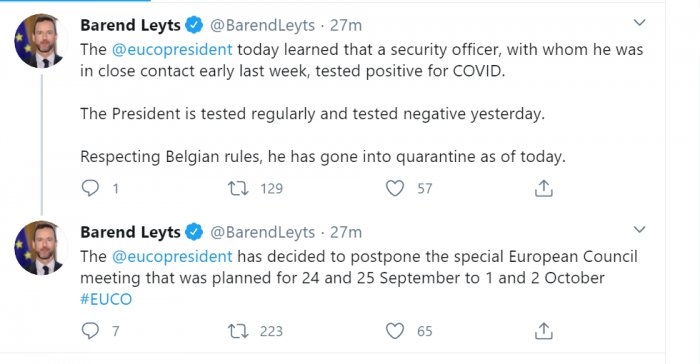Click the profile photo on second tweet

point(42,248)
